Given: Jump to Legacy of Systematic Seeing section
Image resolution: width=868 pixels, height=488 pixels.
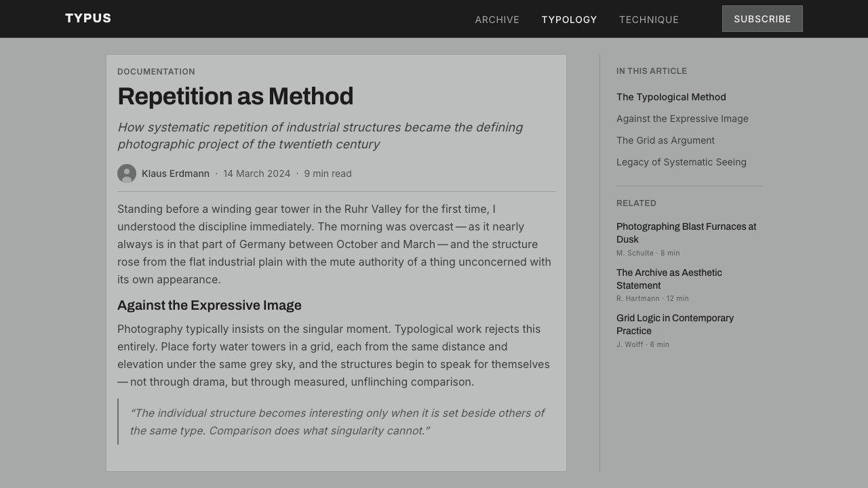Looking at the screenshot, I should point(682,162).
